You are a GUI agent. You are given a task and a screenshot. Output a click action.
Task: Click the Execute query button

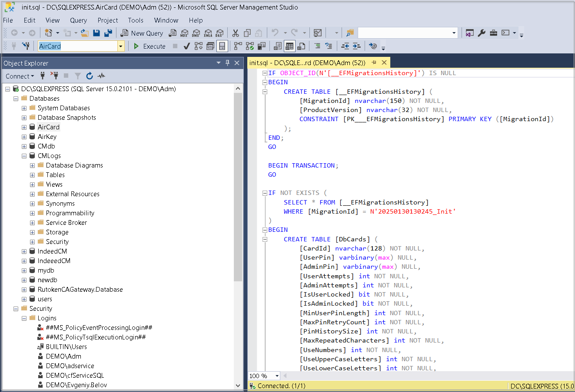(150, 46)
